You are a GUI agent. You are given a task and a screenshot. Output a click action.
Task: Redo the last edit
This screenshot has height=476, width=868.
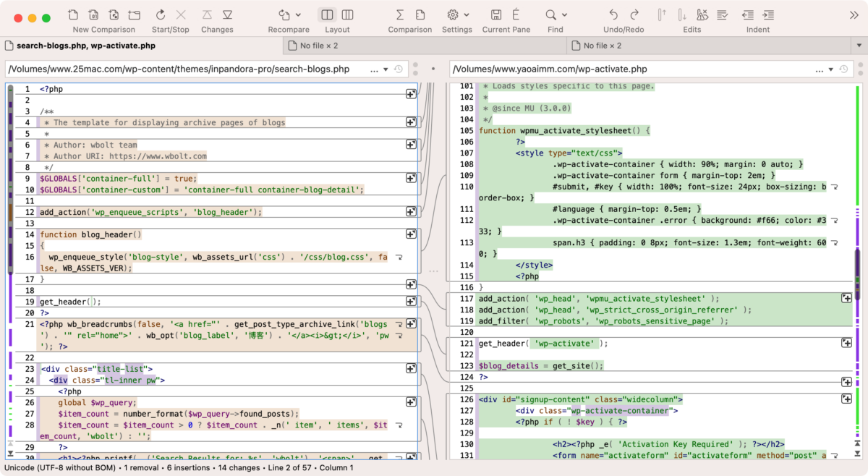(634, 14)
